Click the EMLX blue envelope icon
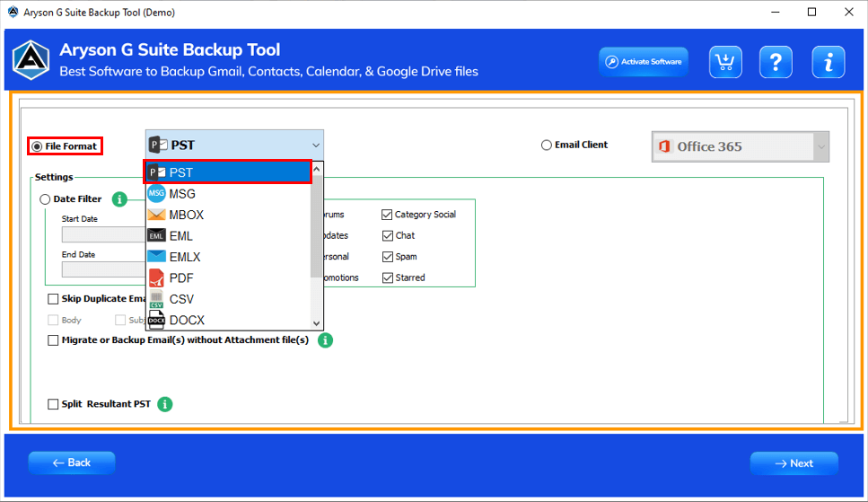Screen dimensions: 868x502 [x=157, y=257]
